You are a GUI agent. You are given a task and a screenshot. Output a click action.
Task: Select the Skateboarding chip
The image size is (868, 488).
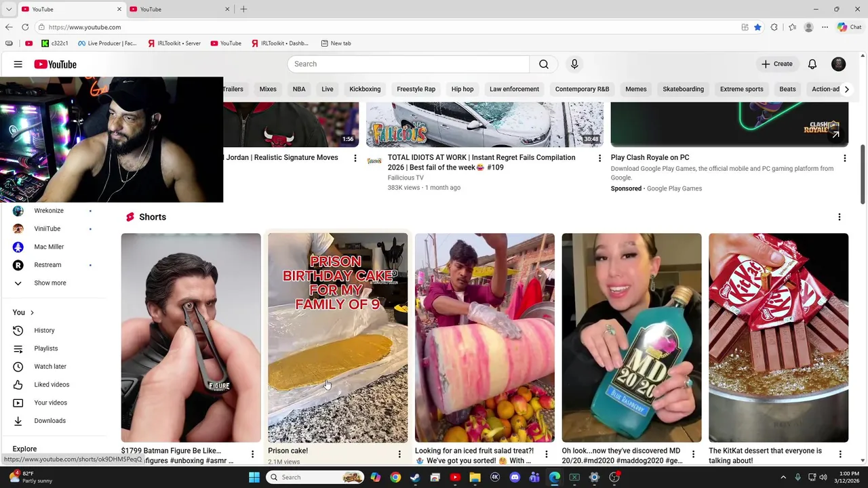click(684, 89)
